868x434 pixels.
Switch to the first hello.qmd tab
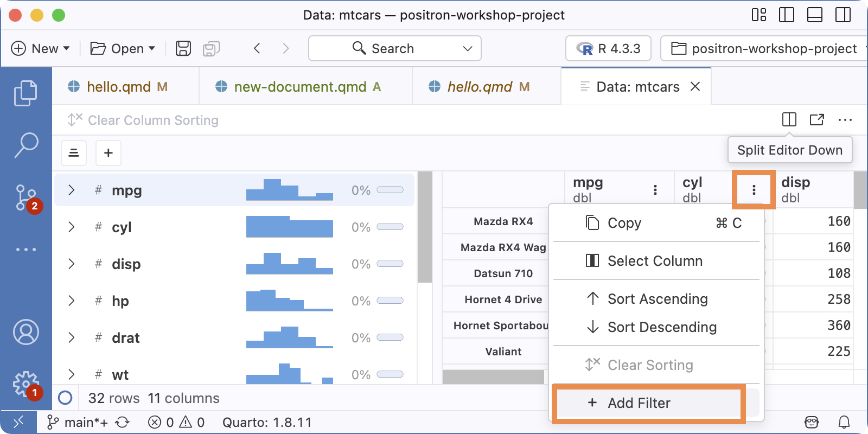coord(126,86)
